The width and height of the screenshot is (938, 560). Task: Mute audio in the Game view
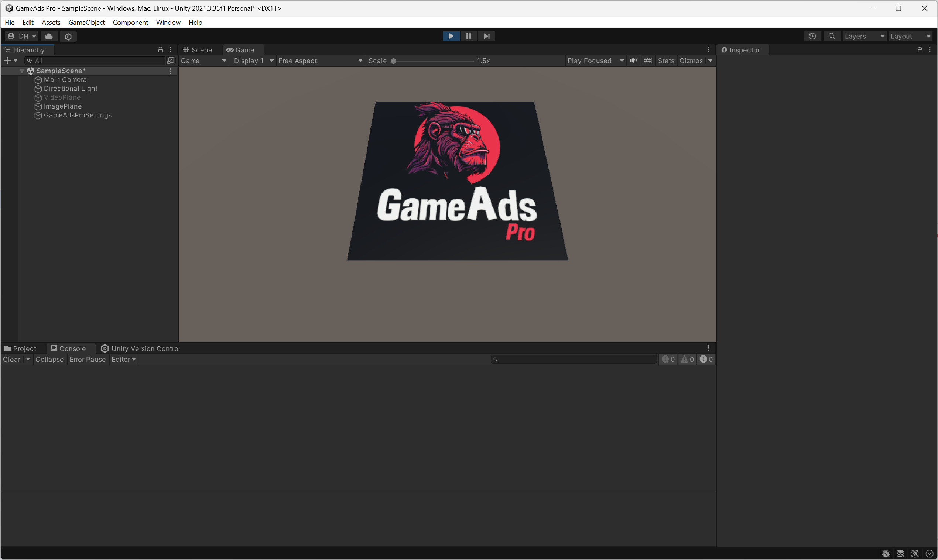[633, 61]
